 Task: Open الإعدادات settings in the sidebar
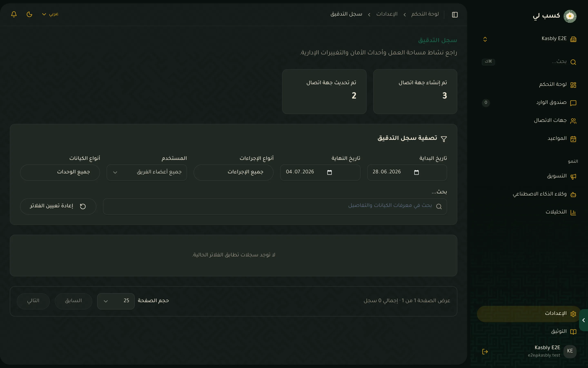[529, 314]
